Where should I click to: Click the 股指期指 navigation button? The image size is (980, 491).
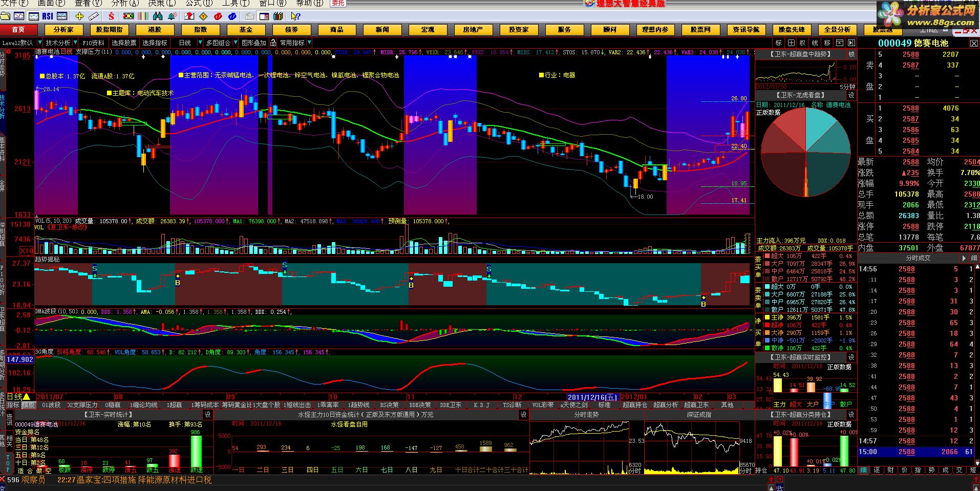point(110,30)
